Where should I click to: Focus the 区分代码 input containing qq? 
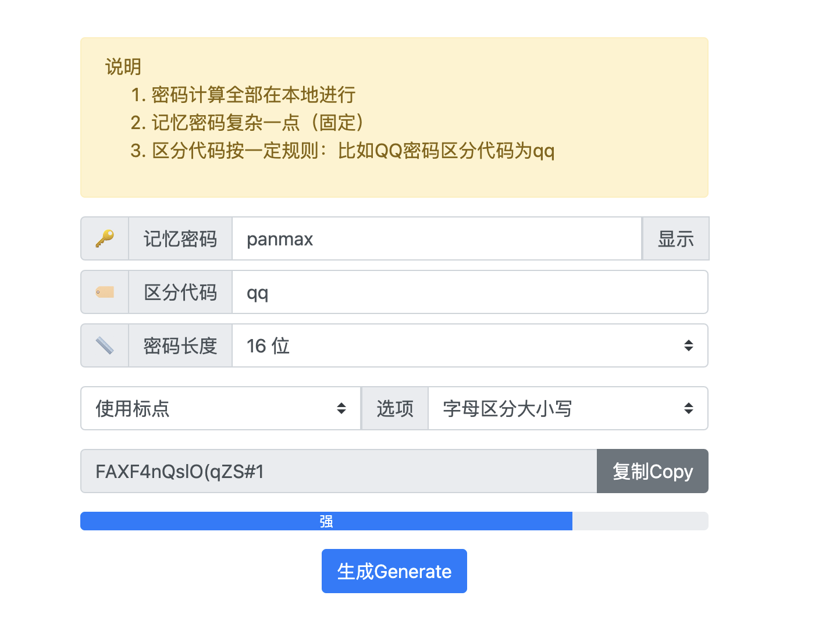pyautogui.click(x=469, y=292)
